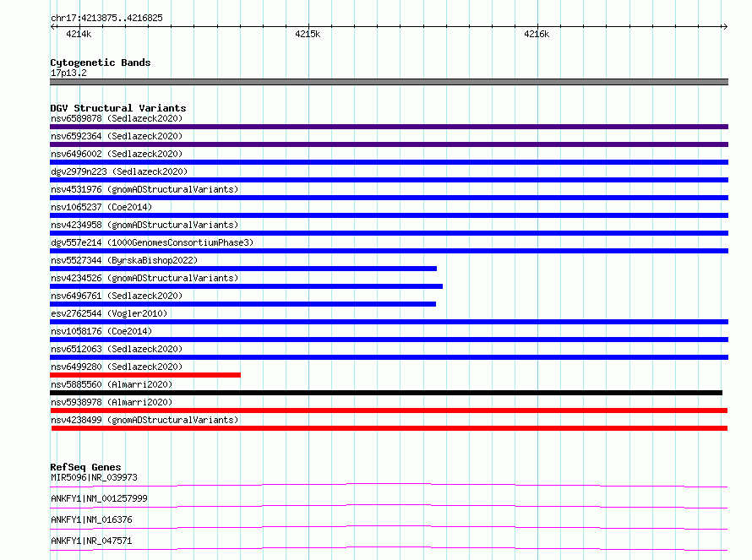Click the nsv6499280 (Sedlazeck2020) label
Screen dimensions: 752x560
pyautogui.click(x=117, y=367)
